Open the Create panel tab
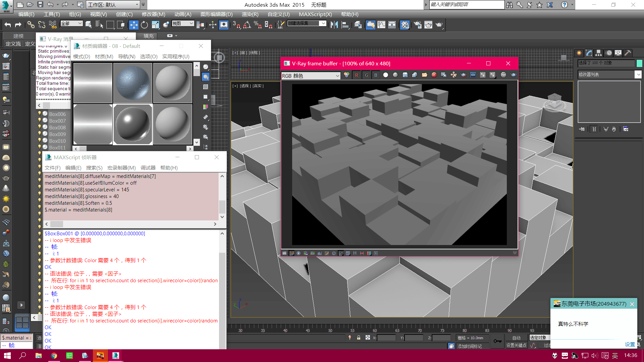644x362 pixels. 579,53
